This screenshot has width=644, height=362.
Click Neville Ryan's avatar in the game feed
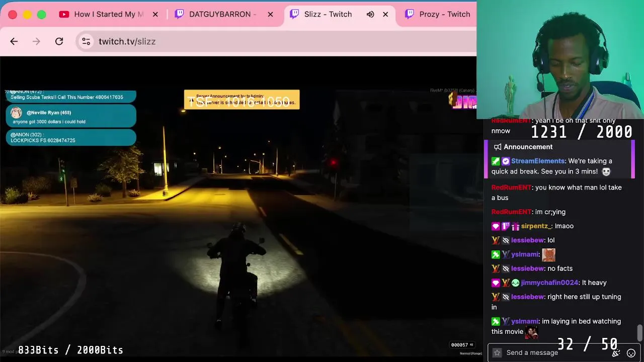point(16,113)
